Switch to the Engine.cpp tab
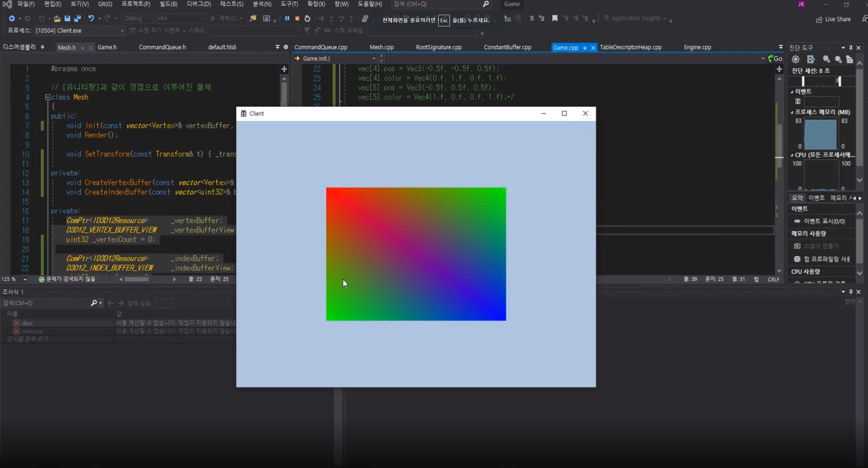Viewport: 868px width, 468px height. pos(697,48)
